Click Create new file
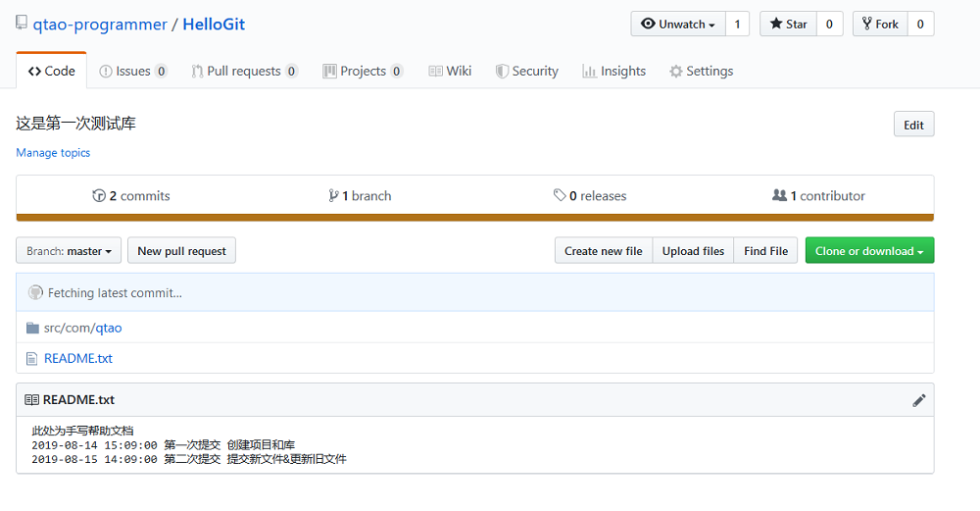 click(603, 251)
